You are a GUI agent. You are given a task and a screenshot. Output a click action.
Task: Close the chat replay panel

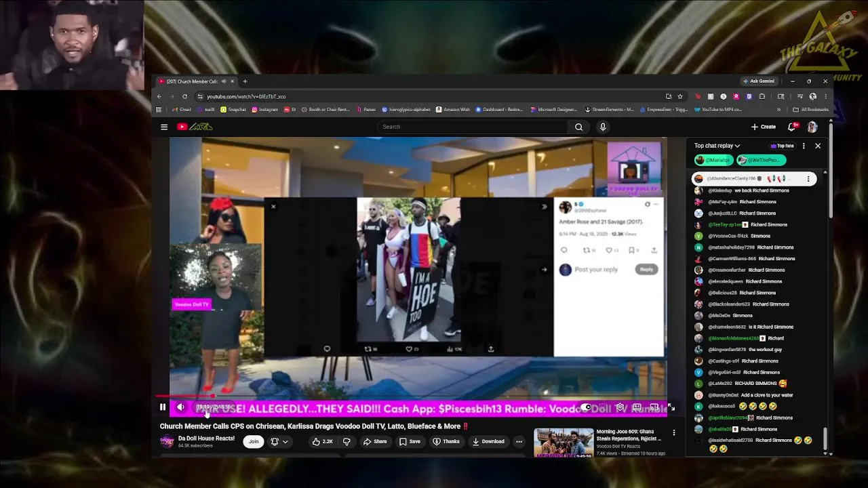[818, 146]
